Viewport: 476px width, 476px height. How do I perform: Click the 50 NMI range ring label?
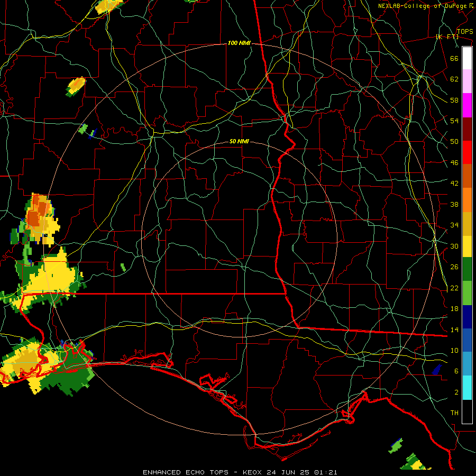point(239,141)
